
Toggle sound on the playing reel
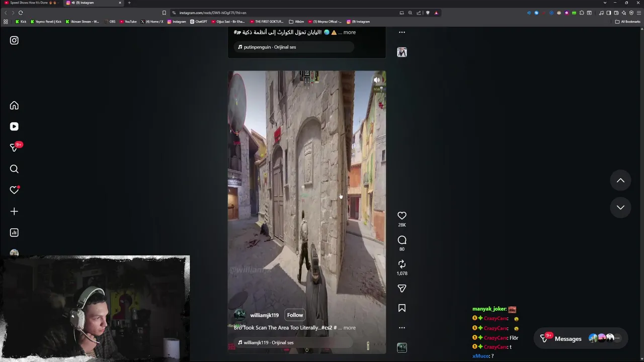(x=377, y=80)
